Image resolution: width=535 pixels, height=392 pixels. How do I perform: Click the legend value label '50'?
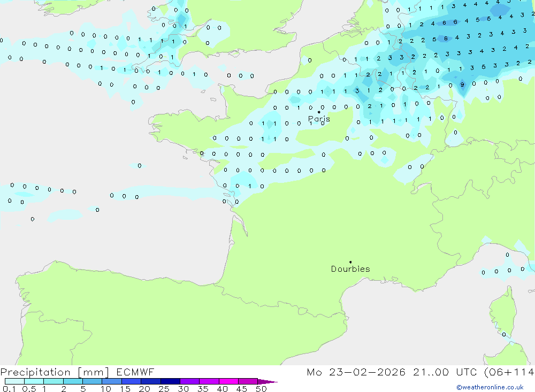click(x=261, y=389)
